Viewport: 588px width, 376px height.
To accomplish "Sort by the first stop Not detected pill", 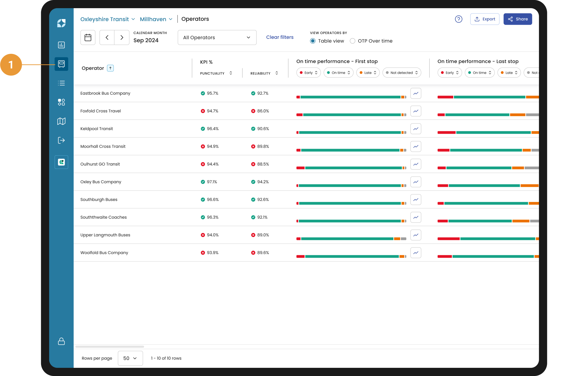I will pos(401,73).
